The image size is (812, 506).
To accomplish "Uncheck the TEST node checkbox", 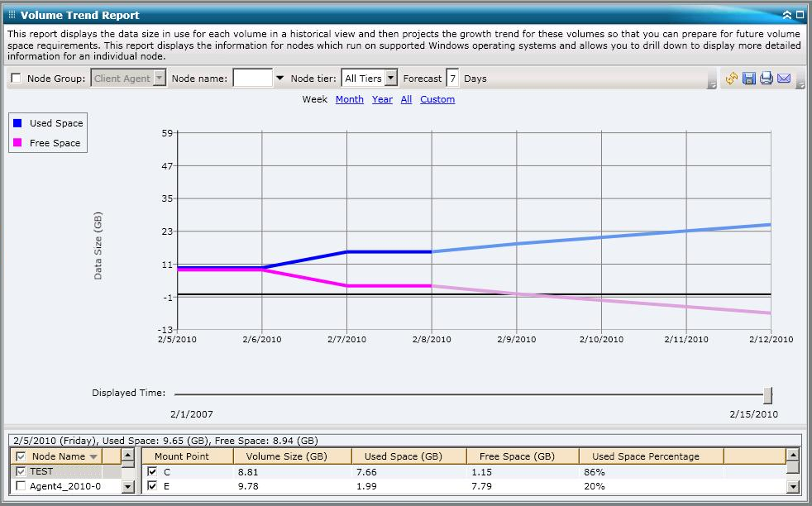I will click(x=21, y=471).
